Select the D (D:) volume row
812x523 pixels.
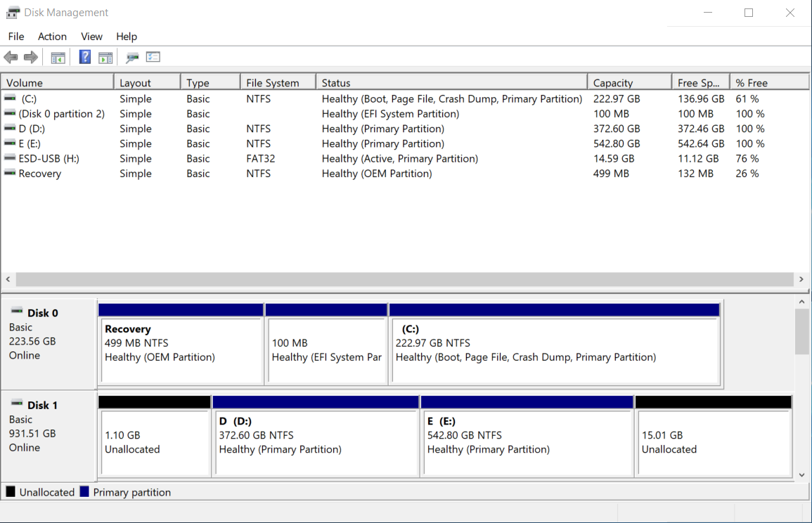pyautogui.click(x=405, y=129)
